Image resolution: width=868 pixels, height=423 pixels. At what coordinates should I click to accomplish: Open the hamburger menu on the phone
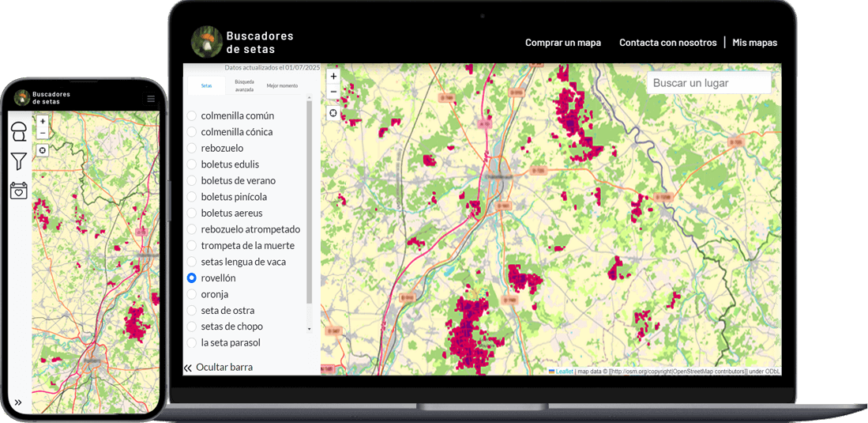pos(151,99)
